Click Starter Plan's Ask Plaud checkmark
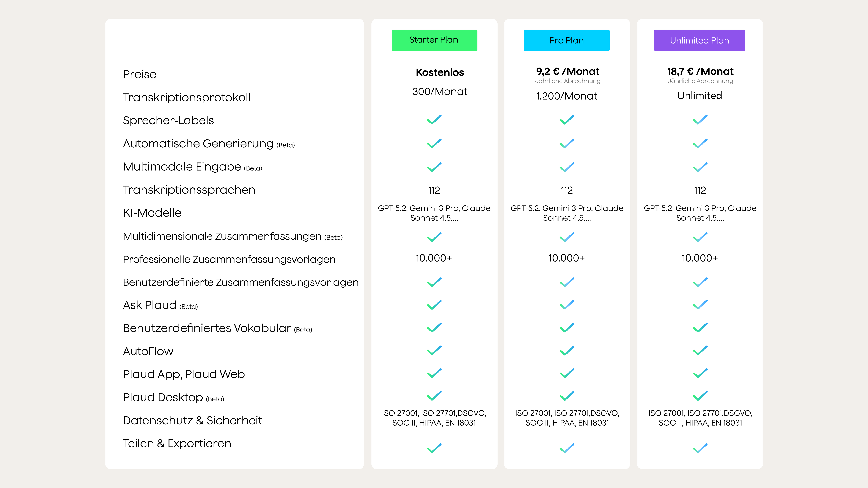 tap(434, 305)
